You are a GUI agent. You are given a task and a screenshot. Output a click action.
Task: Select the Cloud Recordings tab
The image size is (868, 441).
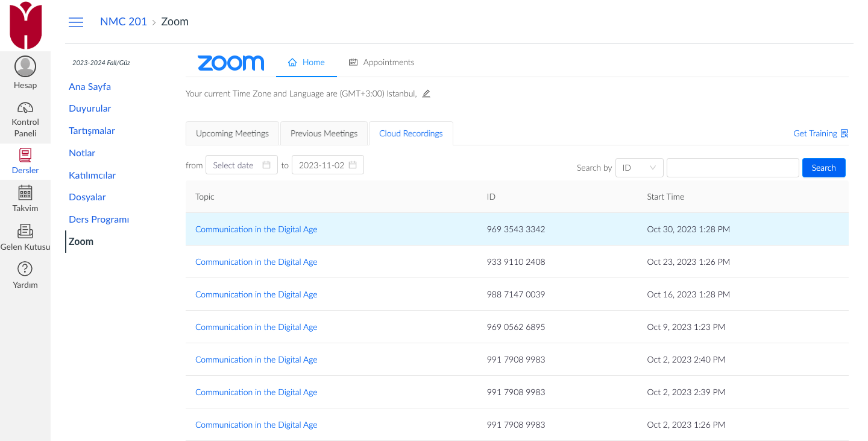coord(411,133)
